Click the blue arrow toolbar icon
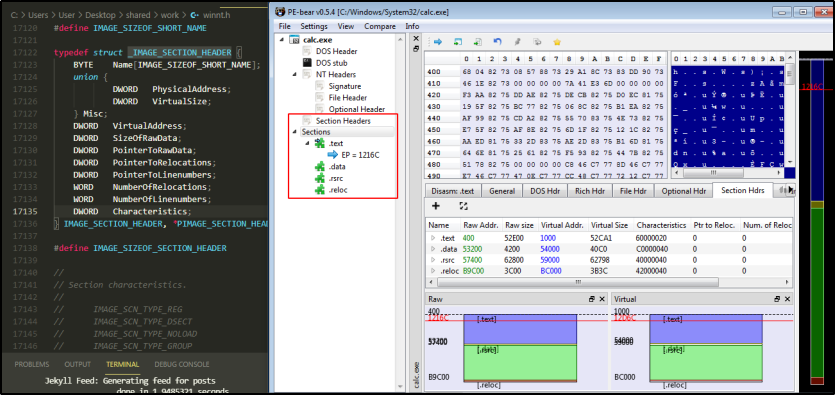Viewport: 835px width, 395px height. (x=438, y=42)
